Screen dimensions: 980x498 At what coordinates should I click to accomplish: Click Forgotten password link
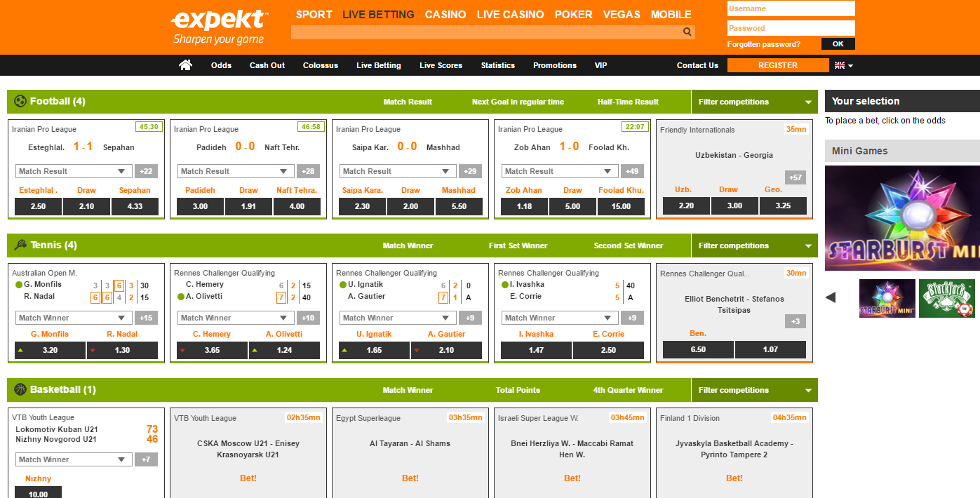(x=763, y=44)
